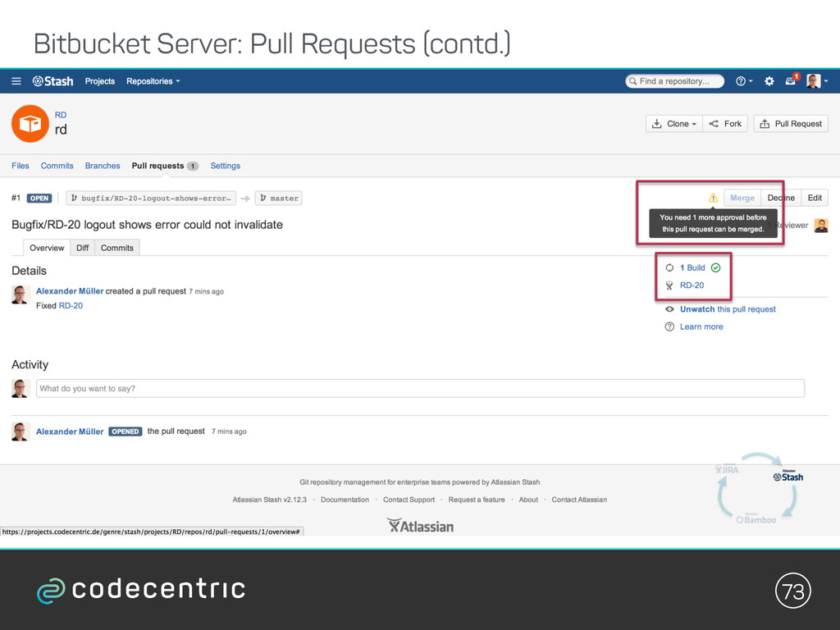The width and height of the screenshot is (840, 630).
Task: Click the Pull Request button
Action: pyautogui.click(x=791, y=124)
